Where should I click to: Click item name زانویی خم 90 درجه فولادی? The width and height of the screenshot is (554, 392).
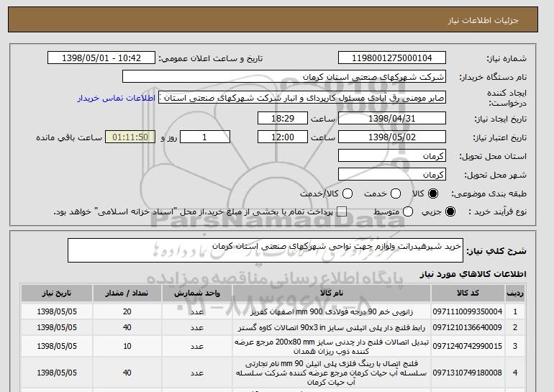tap(332, 312)
